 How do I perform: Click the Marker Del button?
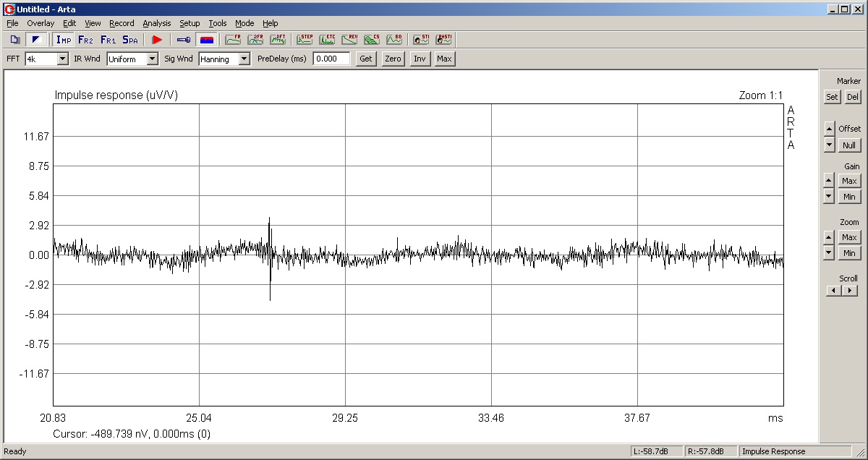click(x=853, y=97)
